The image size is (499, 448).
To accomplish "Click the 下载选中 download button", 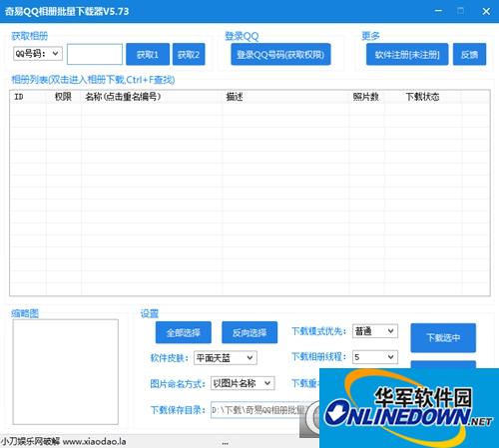I will tap(443, 337).
